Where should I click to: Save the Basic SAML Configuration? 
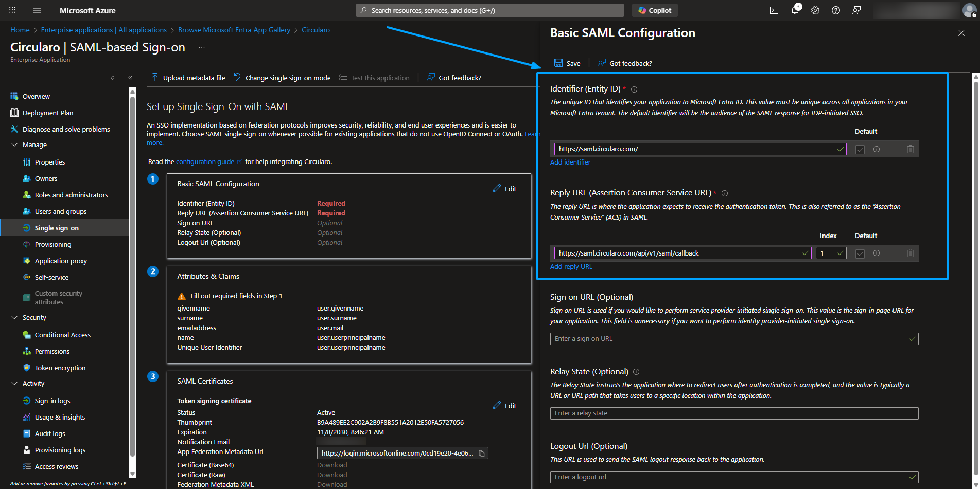567,63
